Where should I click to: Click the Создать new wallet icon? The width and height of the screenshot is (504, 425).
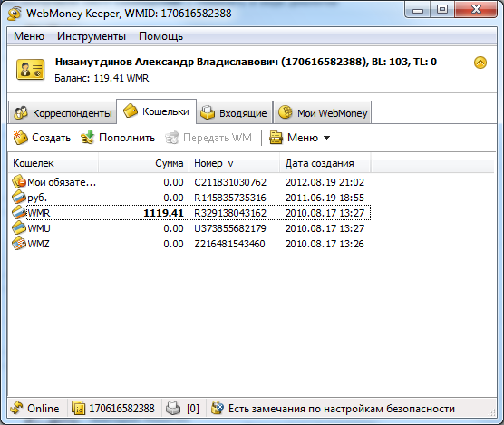pos(21,138)
